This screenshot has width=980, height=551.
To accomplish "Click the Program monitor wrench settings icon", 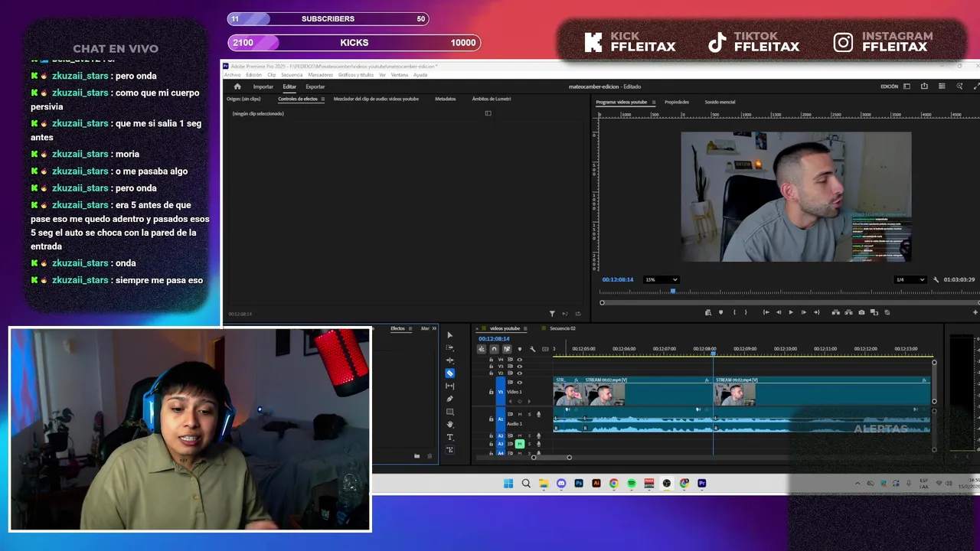I will tap(936, 280).
